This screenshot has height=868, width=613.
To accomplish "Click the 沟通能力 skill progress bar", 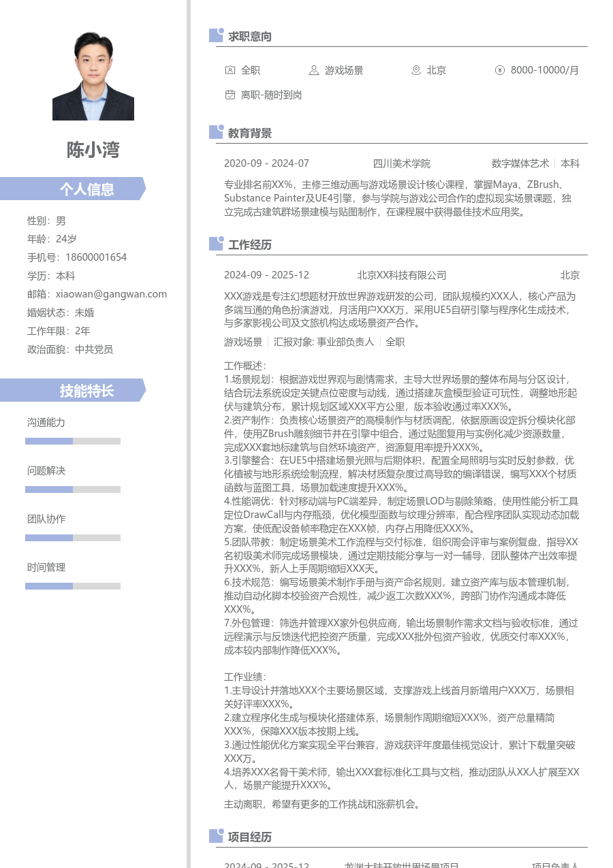I will click(x=73, y=440).
